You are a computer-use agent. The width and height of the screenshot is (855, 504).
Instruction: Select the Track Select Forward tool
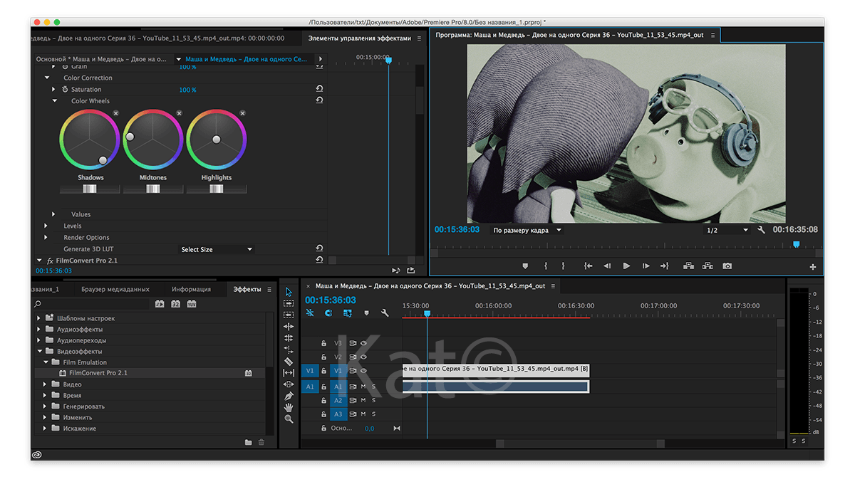coord(289,303)
